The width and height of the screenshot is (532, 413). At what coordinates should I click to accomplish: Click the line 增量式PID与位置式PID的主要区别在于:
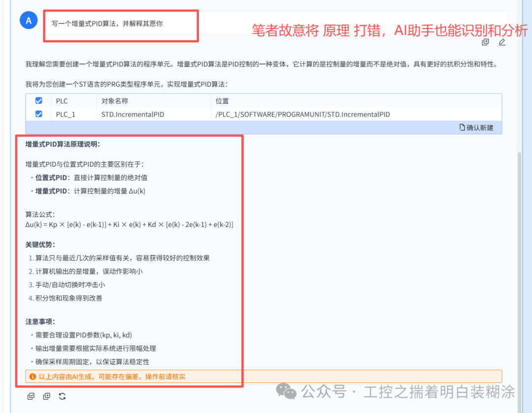85,164
